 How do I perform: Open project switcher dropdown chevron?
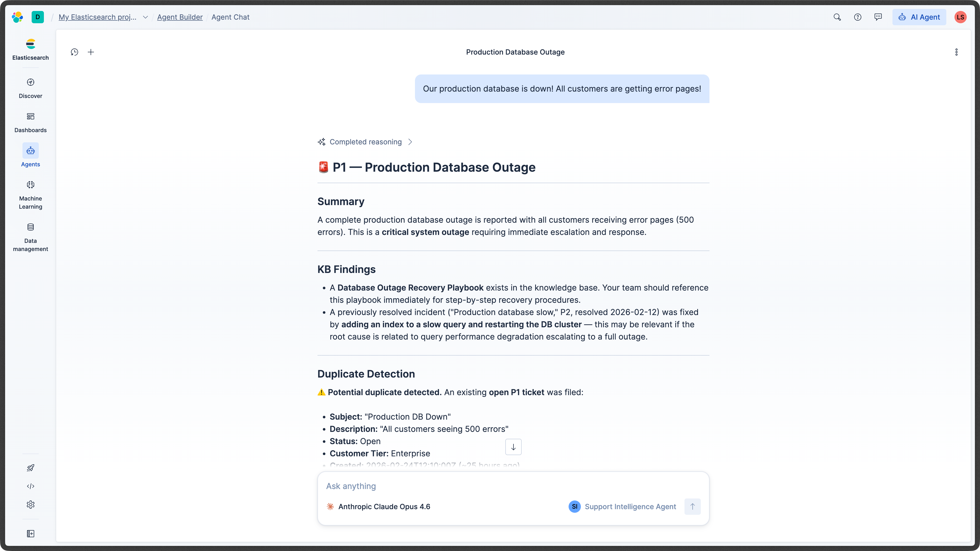tap(145, 17)
